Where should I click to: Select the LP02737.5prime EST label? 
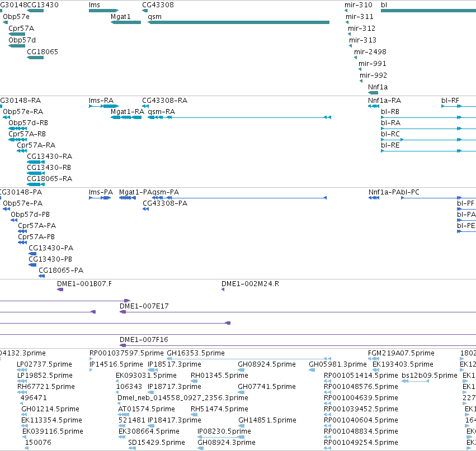click(x=44, y=364)
